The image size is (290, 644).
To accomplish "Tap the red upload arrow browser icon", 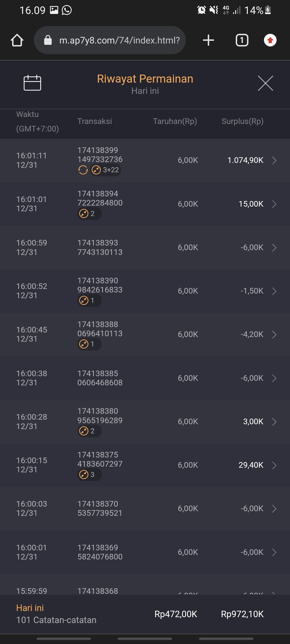I will [270, 40].
